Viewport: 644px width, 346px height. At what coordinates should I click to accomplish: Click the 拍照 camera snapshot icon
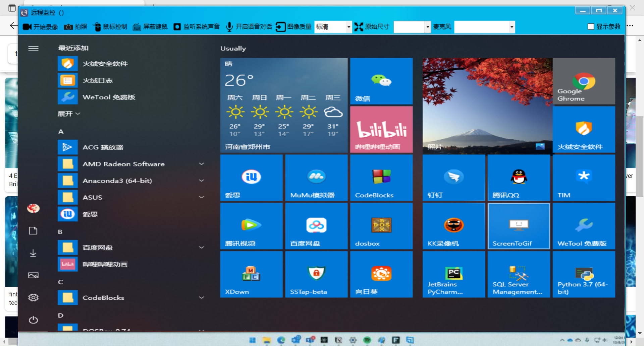[68, 27]
